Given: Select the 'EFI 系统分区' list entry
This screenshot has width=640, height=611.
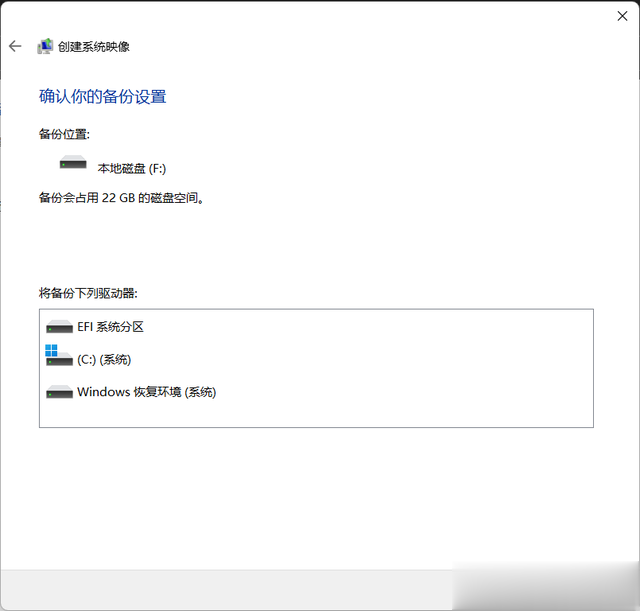Looking at the screenshot, I should click(111, 327).
